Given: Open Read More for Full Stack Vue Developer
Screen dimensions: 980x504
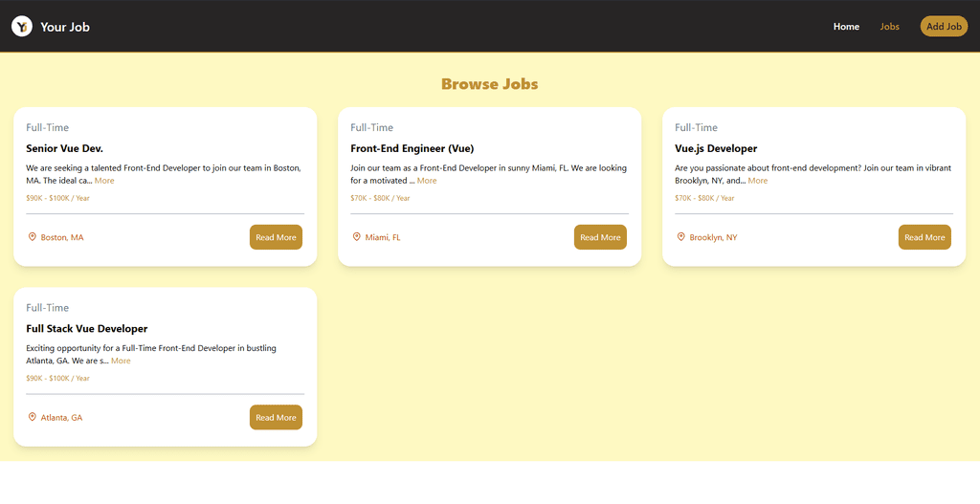Looking at the screenshot, I should (x=276, y=417).
